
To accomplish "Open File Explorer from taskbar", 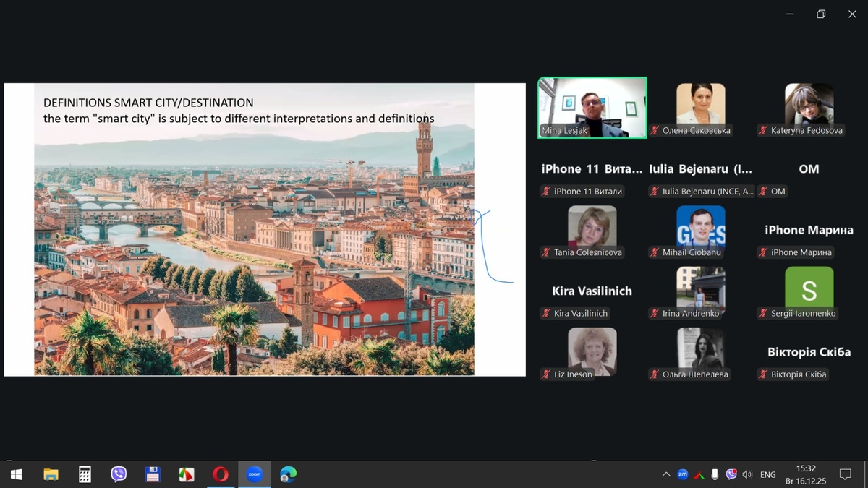I will [51, 474].
